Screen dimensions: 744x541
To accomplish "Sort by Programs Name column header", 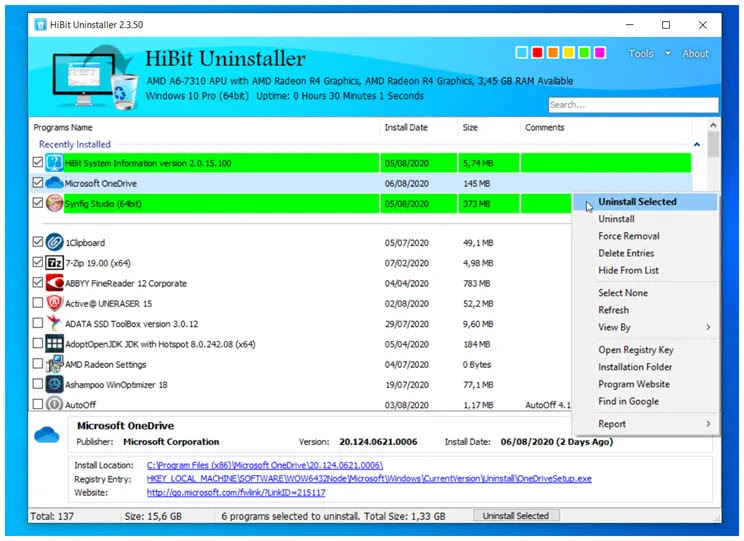I will point(205,127).
